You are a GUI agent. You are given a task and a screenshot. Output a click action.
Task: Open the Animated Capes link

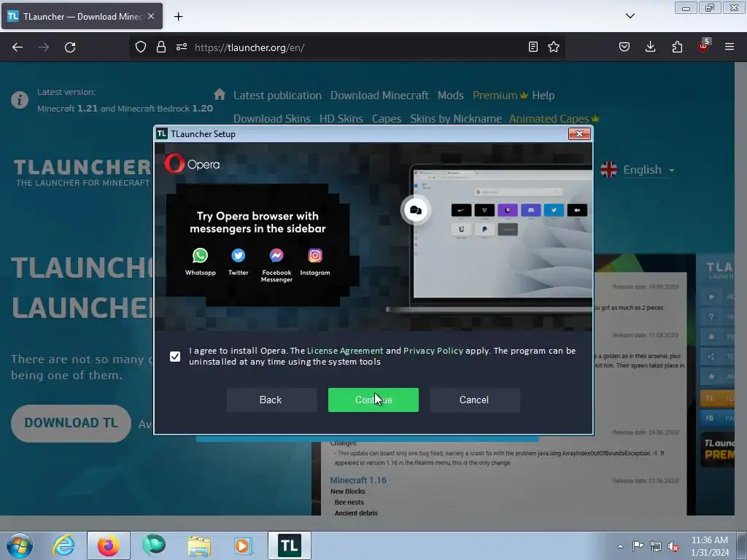(554, 119)
